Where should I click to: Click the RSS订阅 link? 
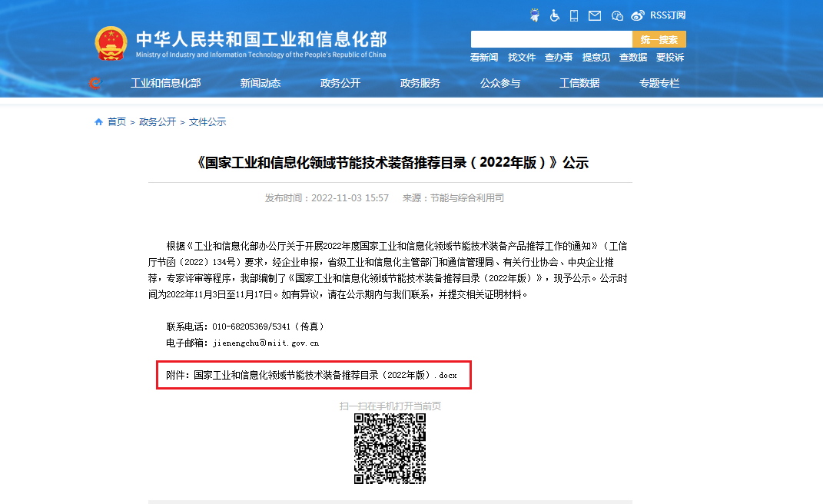(667, 15)
